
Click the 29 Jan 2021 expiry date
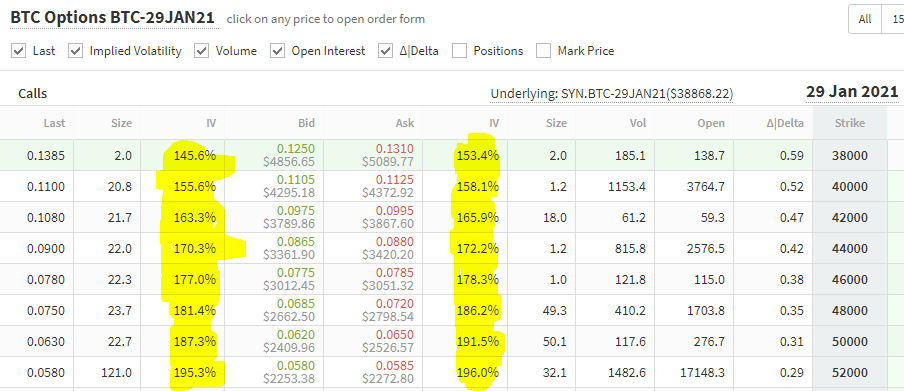(852, 92)
